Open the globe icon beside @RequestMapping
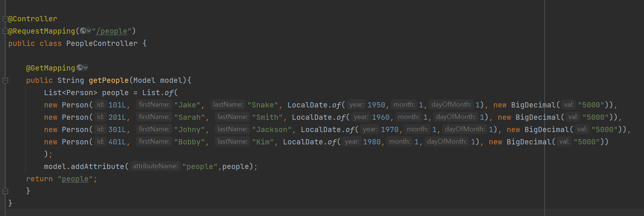 point(83,31)
